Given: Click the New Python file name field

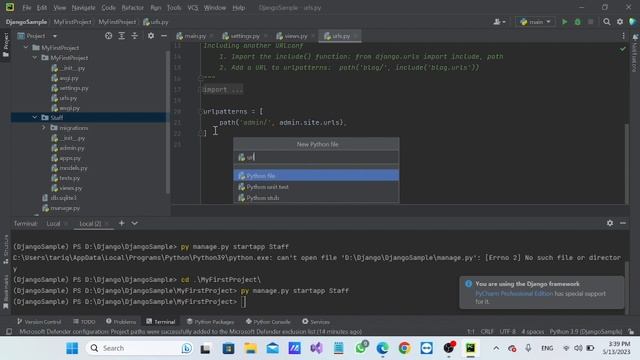Looking at the screenshot, I should click(x=316, y=157).
